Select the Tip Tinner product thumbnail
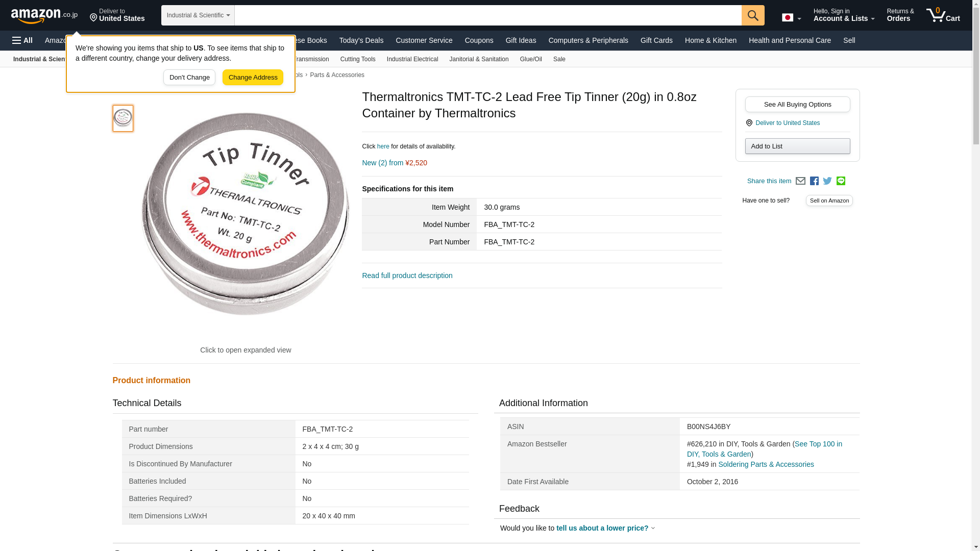The width and height of the screenshot is (980, 551). (x=123, y=118)
